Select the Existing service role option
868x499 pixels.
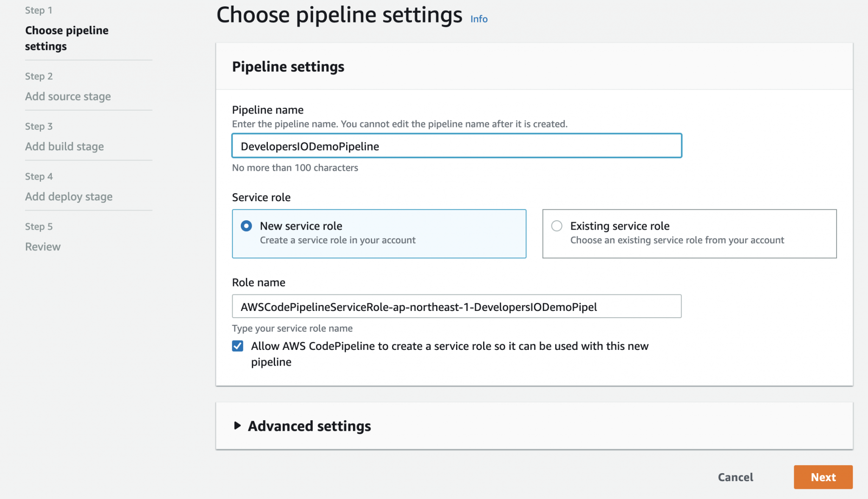tap(556, 226)
